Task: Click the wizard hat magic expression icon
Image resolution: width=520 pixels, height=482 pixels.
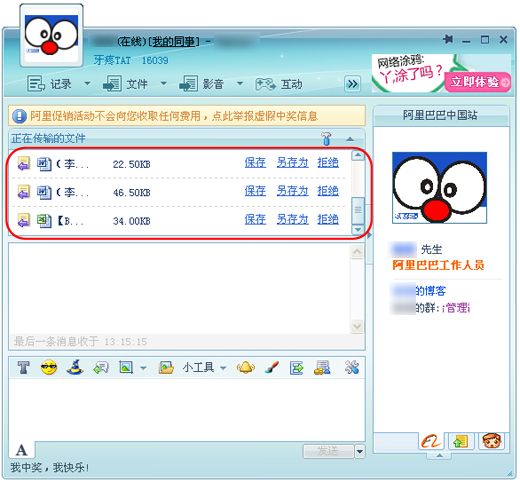Action: click(x=75, y=367)
